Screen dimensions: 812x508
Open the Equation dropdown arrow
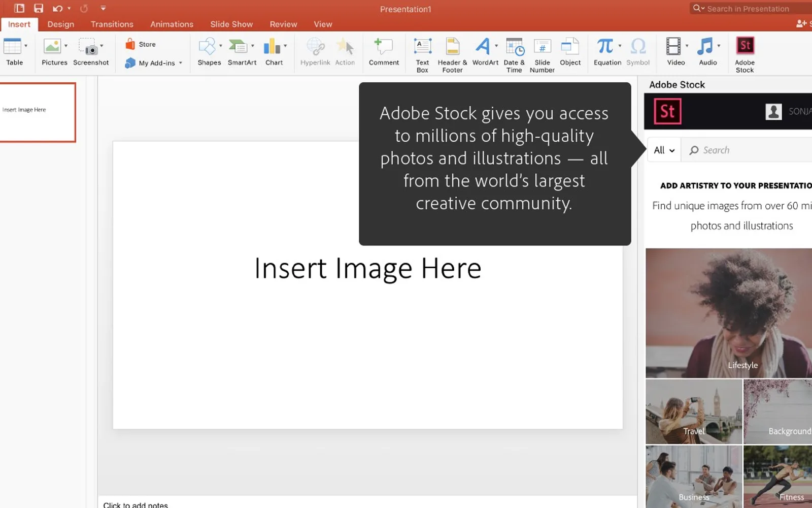point(620,46)
